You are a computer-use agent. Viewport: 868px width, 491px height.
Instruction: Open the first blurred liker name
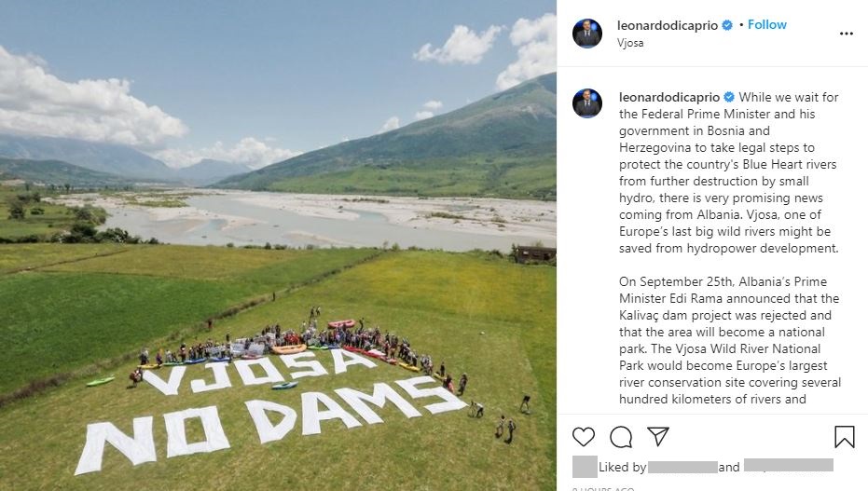[x=682, y=467]
